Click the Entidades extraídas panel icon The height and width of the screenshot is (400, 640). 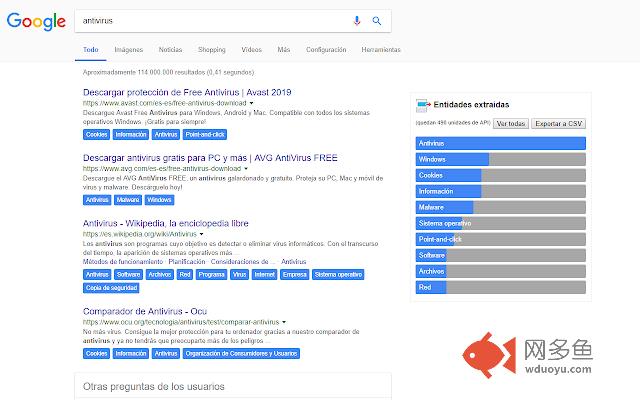point(423,104)
